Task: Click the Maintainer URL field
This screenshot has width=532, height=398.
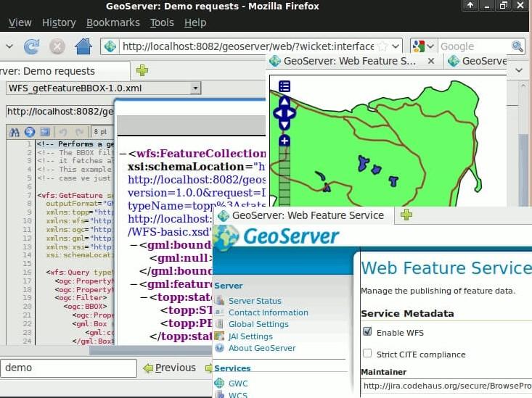Action: [447, 386]
